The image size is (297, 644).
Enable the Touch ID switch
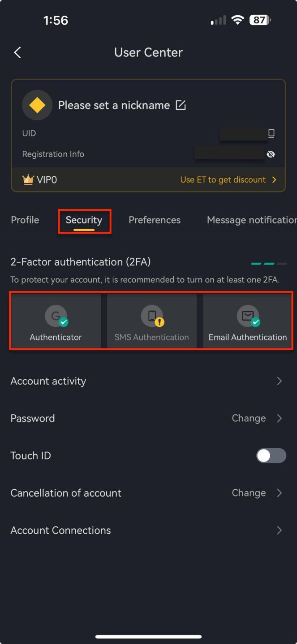tap(271, 456)
